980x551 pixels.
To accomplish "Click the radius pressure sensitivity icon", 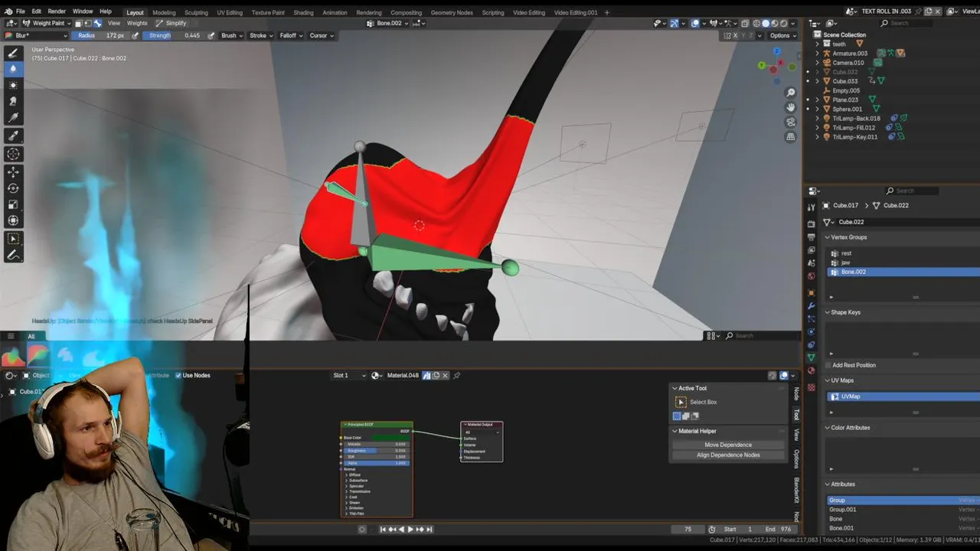I will (x=136, y=35).
